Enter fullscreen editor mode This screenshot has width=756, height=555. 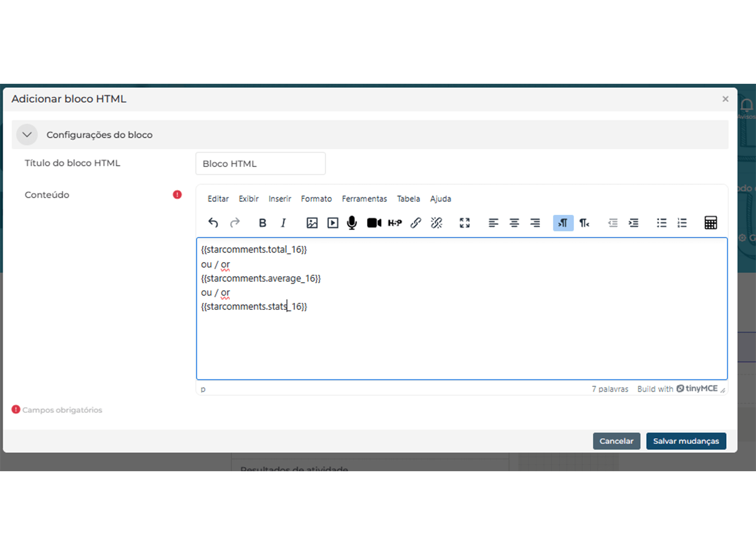coord(465,223)
